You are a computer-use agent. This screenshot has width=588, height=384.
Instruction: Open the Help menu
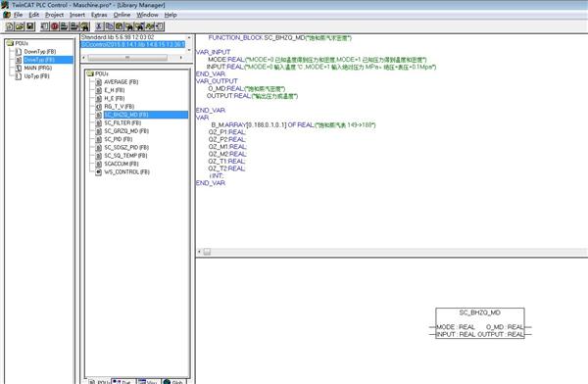point(171,15)
